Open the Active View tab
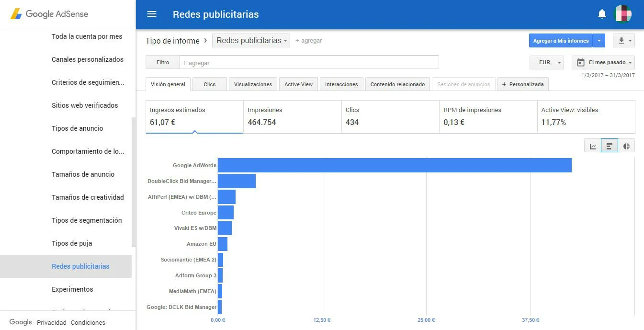The height and width of the screenshot is (330, 644). (x=298, y=84)
